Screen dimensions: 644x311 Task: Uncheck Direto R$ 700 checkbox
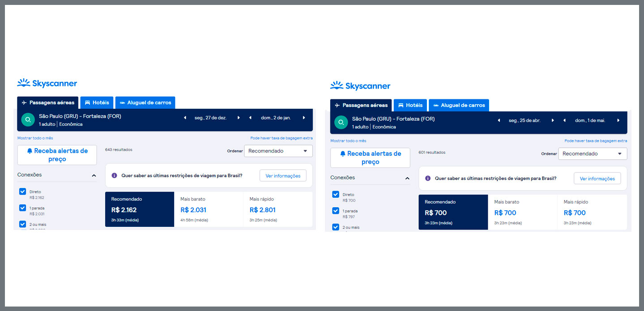pyautogui.click(x=336, y=194)
